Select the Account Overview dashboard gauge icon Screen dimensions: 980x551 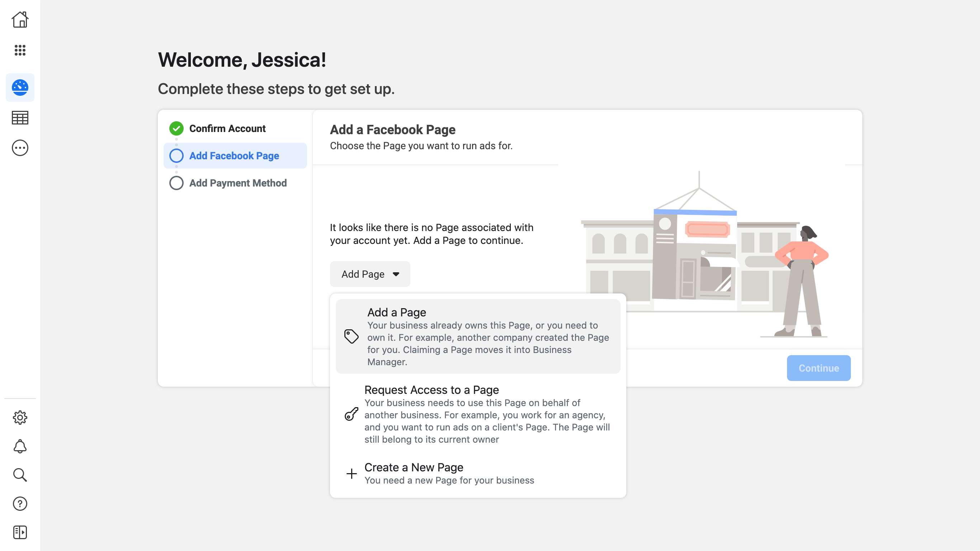pyautogui.click(x=20, y=88)
